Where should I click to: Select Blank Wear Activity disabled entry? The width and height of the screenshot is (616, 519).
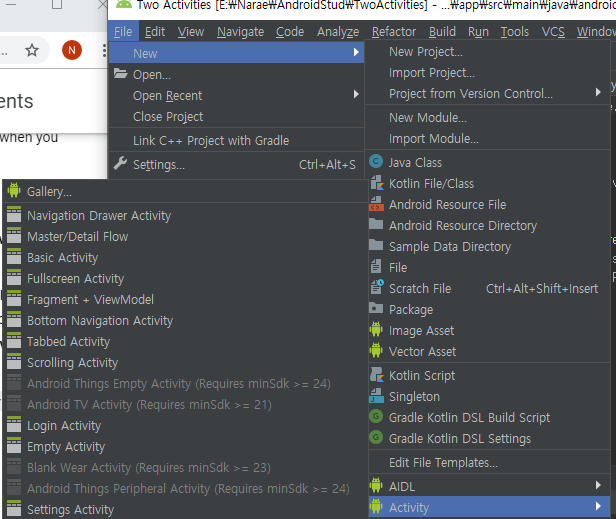point(185,468)
